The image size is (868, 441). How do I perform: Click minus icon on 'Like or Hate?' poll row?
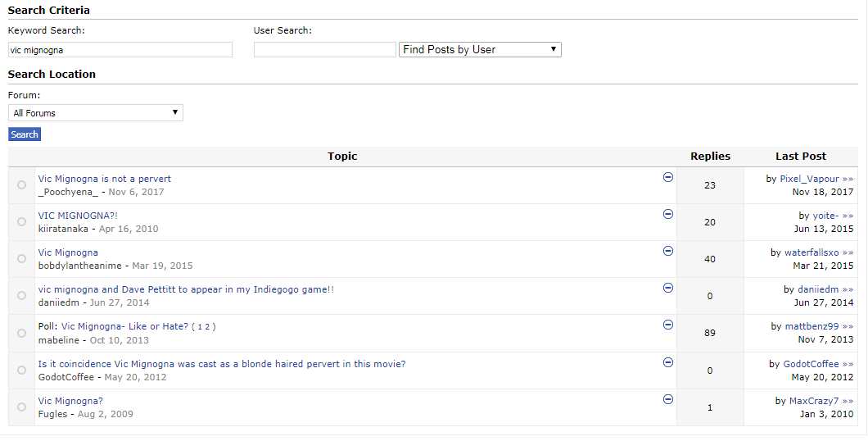[668, 325]
